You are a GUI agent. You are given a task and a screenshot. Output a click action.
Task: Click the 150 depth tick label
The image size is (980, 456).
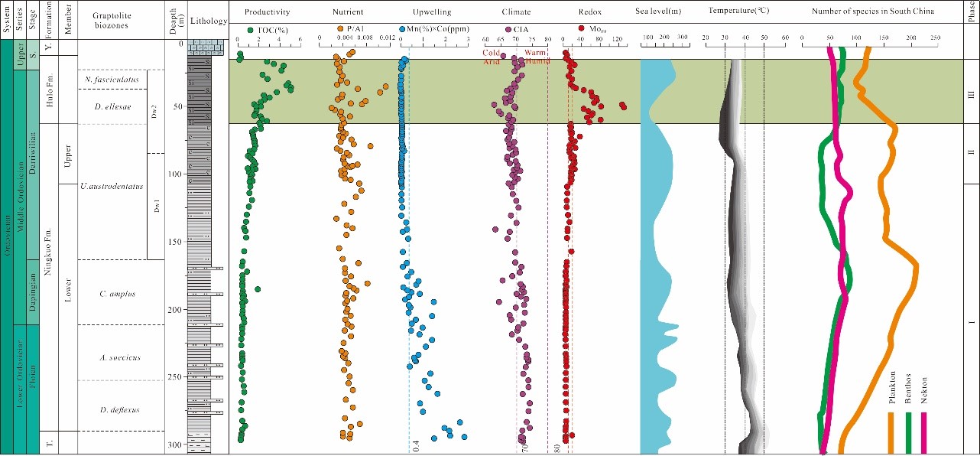coord(176,243)
